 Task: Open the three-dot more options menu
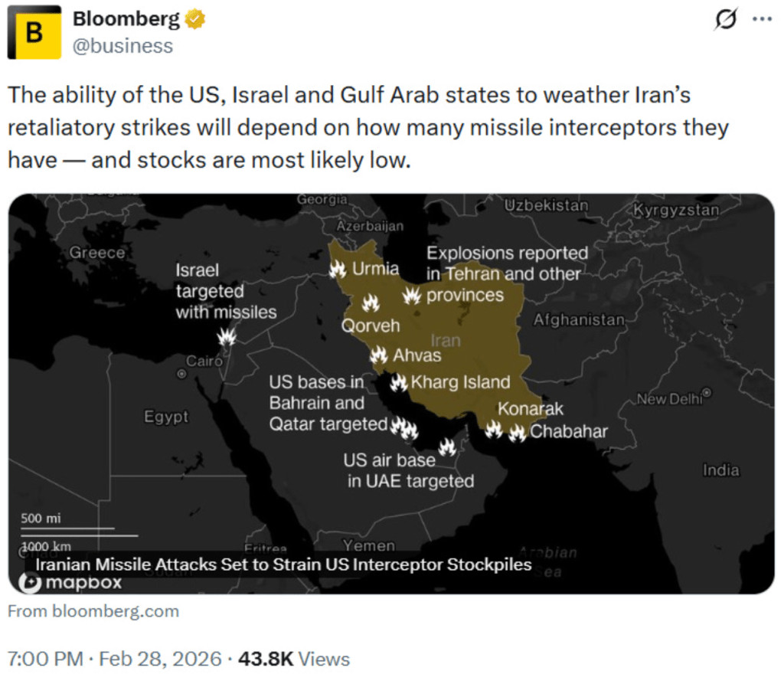pos(763,20)
